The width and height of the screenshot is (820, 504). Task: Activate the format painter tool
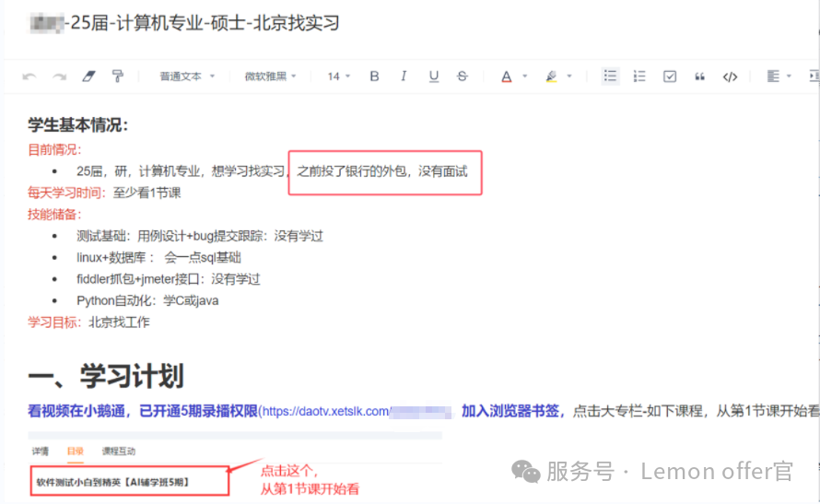[x=118, y=76]
